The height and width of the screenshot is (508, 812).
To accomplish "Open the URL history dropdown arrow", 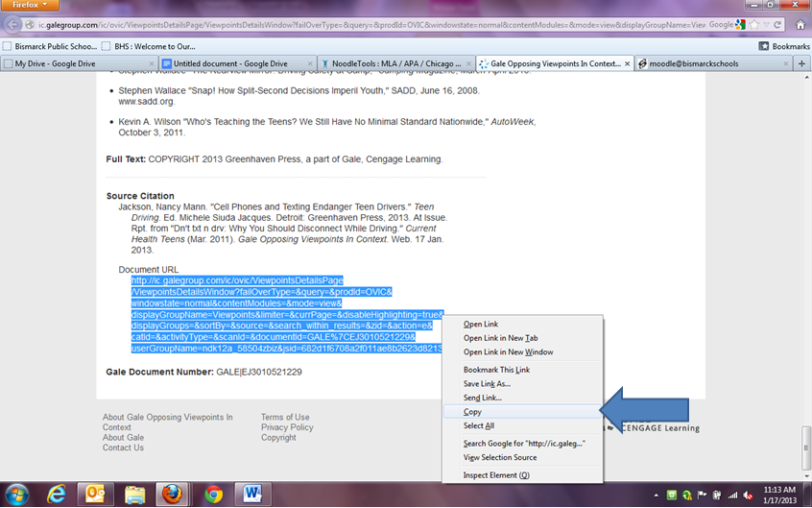I will coord(767,25).
